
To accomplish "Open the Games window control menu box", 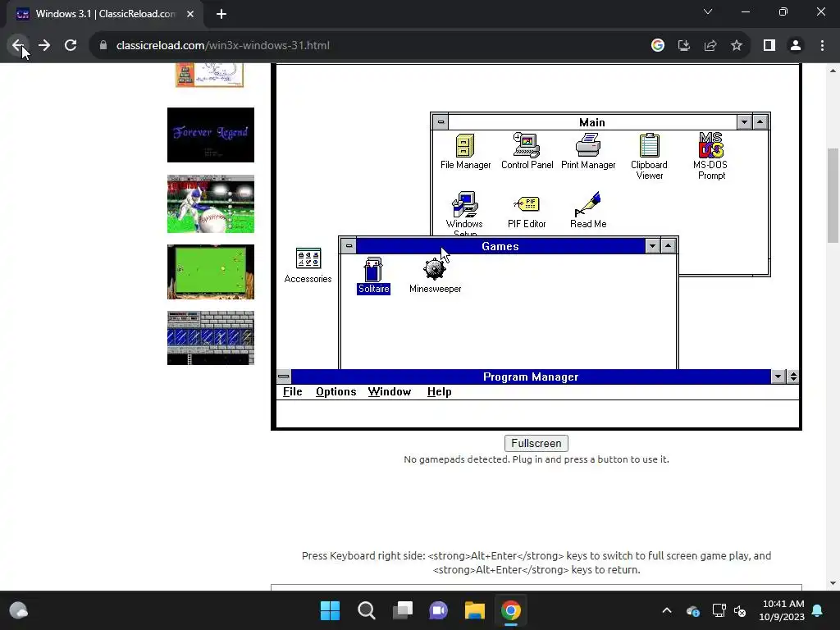I will tap(349, 246).
